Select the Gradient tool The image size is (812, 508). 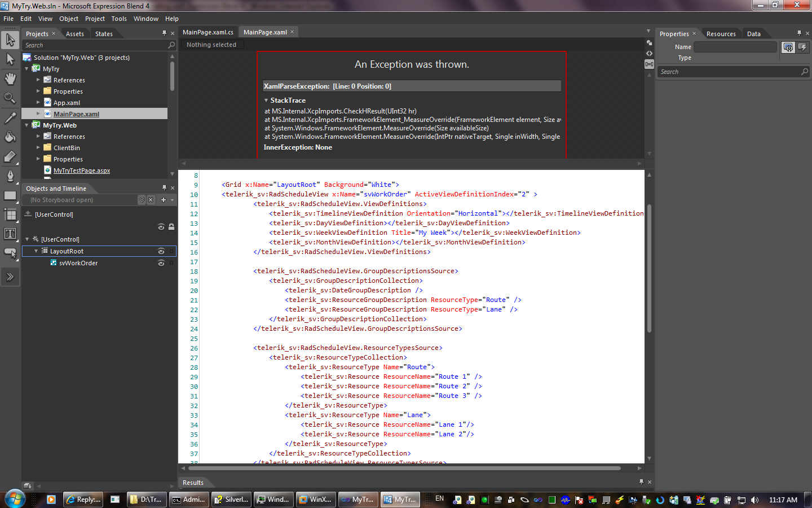click(10, 156)
